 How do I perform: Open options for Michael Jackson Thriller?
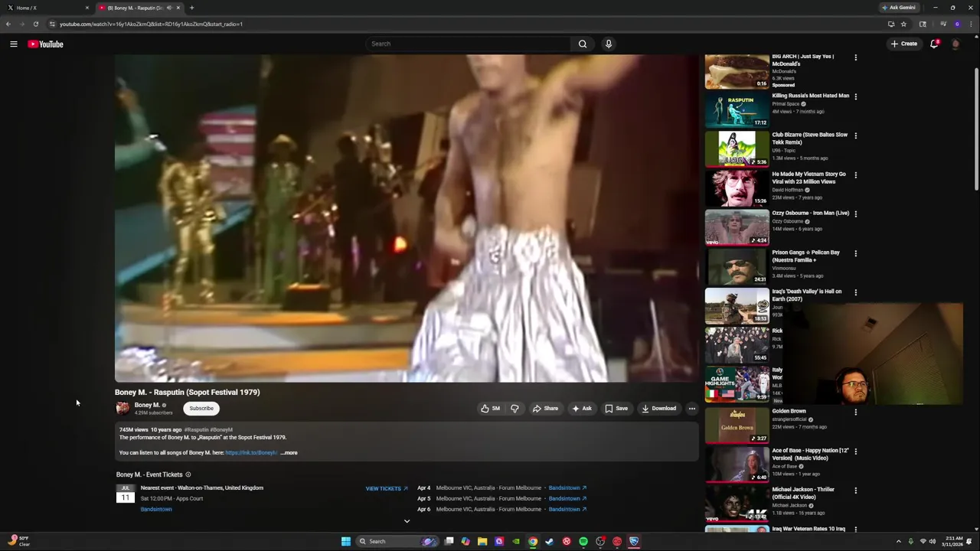[855, 491]
